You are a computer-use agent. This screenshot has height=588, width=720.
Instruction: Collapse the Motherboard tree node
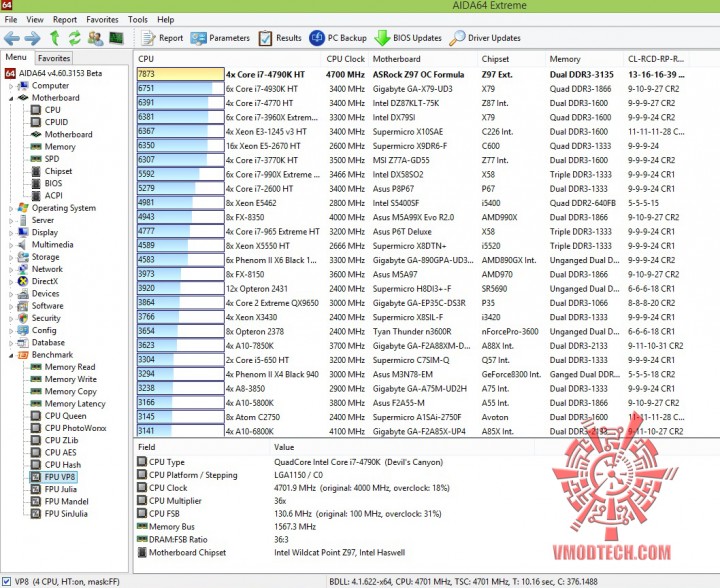(x=11, y=98)
